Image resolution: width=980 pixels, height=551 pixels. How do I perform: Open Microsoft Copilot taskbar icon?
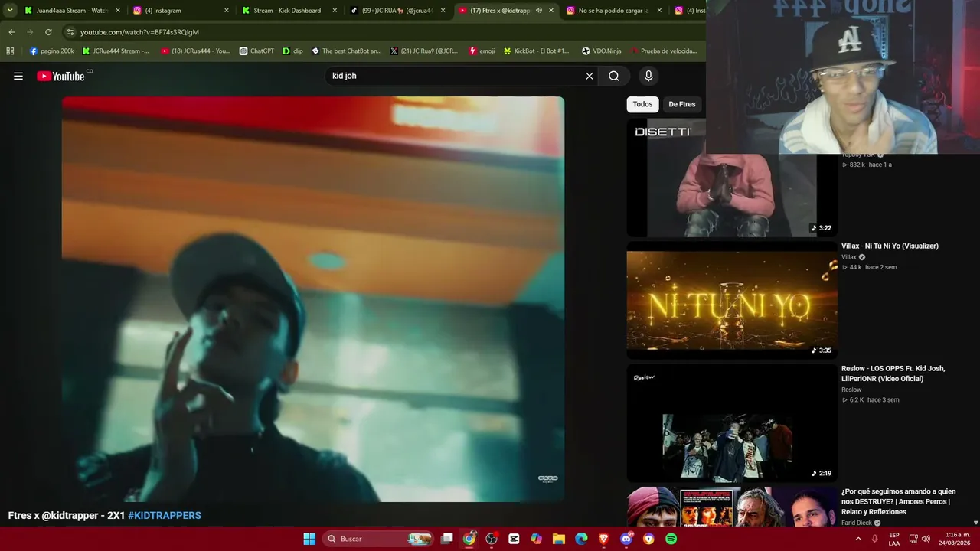click(536, 539)
